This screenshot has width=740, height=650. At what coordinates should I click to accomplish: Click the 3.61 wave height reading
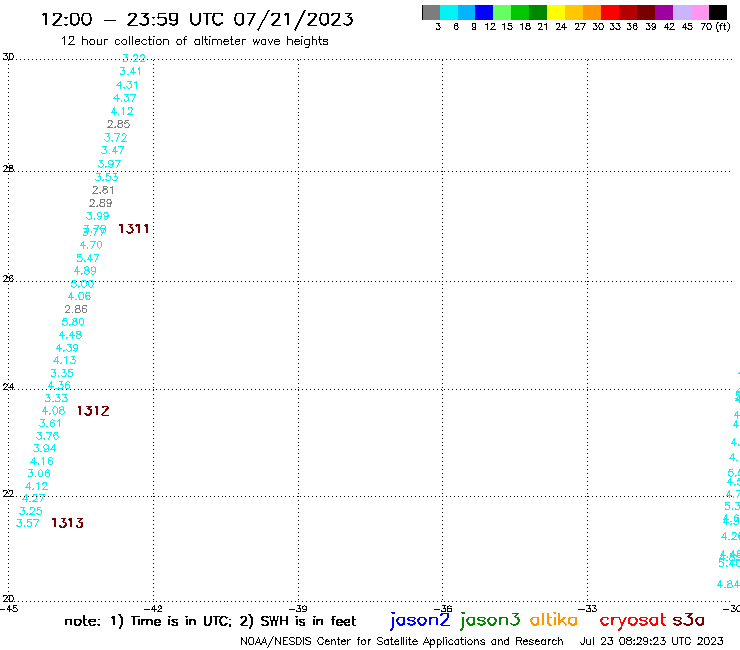(50, 423)
